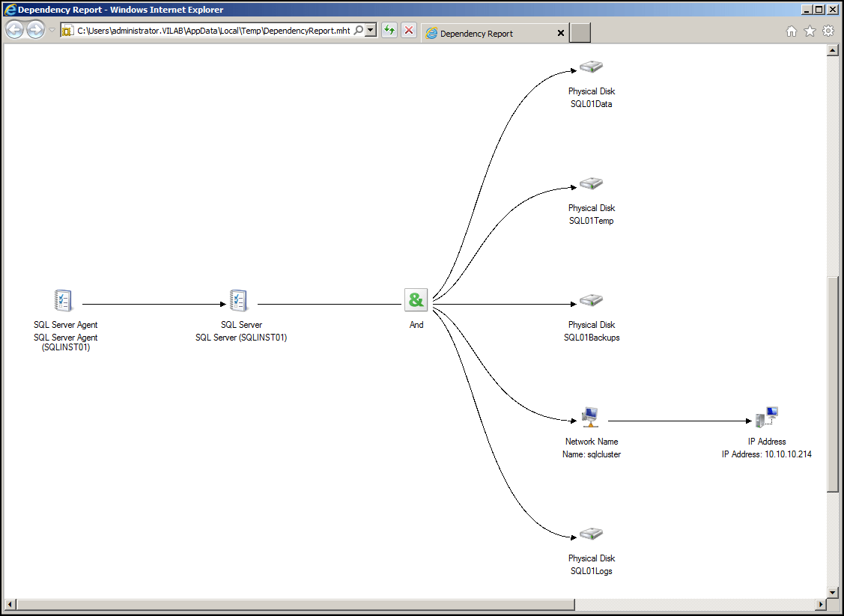Click the DependencyReport.mht address field
Screen dimensions: 844x616
[213, 31]
